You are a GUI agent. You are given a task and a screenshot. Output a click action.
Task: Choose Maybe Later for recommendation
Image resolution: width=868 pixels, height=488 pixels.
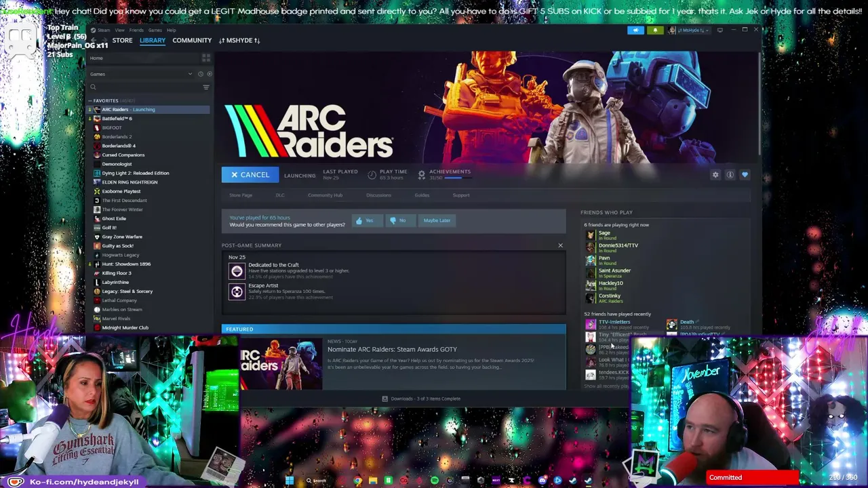[437, 220]
